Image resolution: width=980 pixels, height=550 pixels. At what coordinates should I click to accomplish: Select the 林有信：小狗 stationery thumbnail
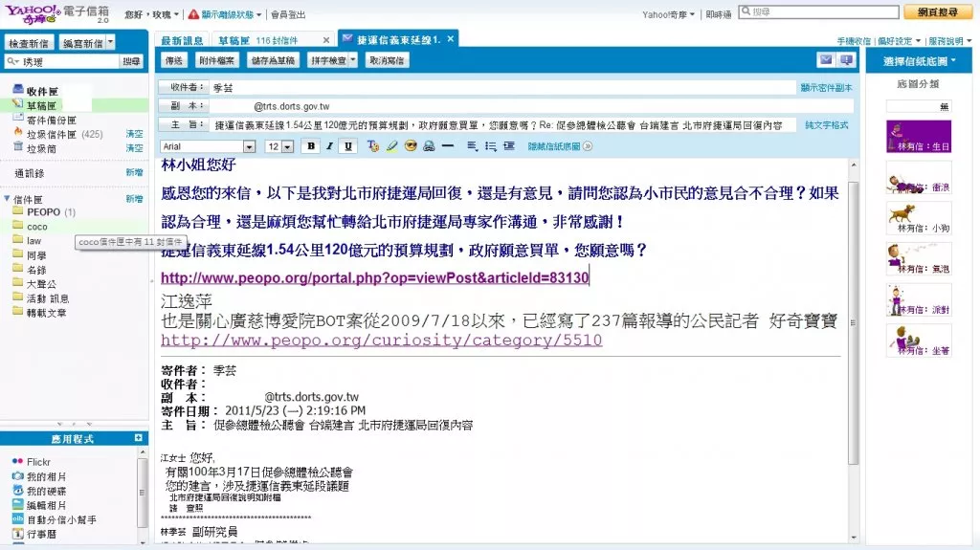919,218
